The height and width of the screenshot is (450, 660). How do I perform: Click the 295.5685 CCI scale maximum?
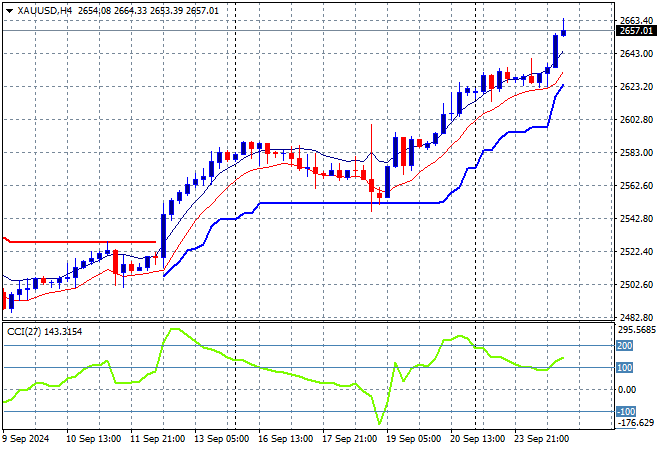click(636, 330)
